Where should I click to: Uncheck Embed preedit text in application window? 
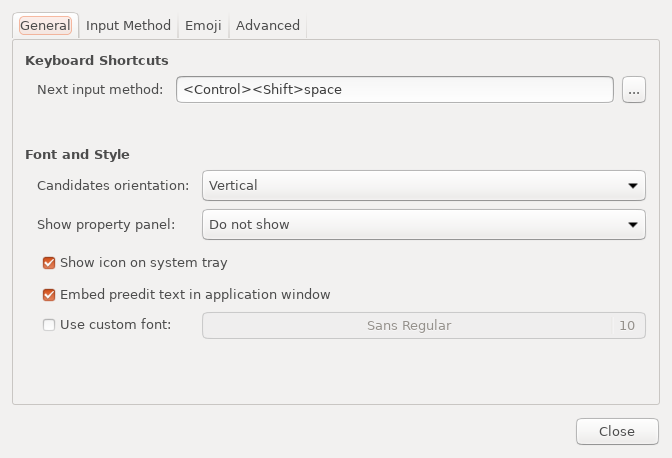(x=49, y=295)
